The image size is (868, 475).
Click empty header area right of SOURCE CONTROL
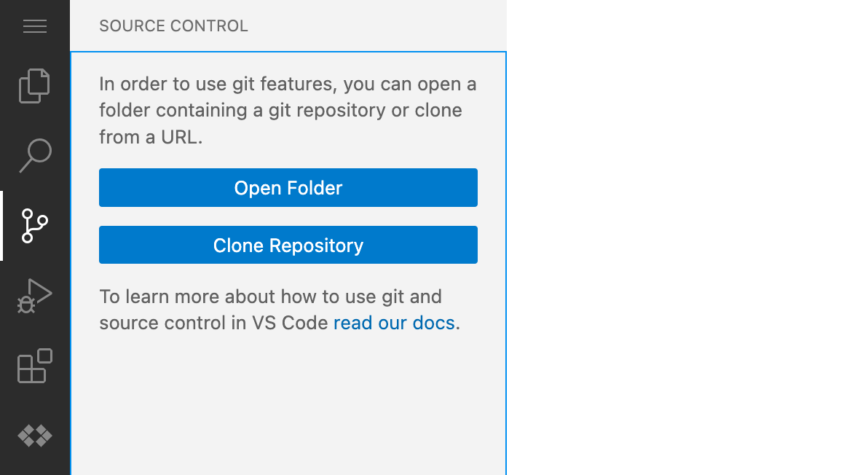coord(376,26)
